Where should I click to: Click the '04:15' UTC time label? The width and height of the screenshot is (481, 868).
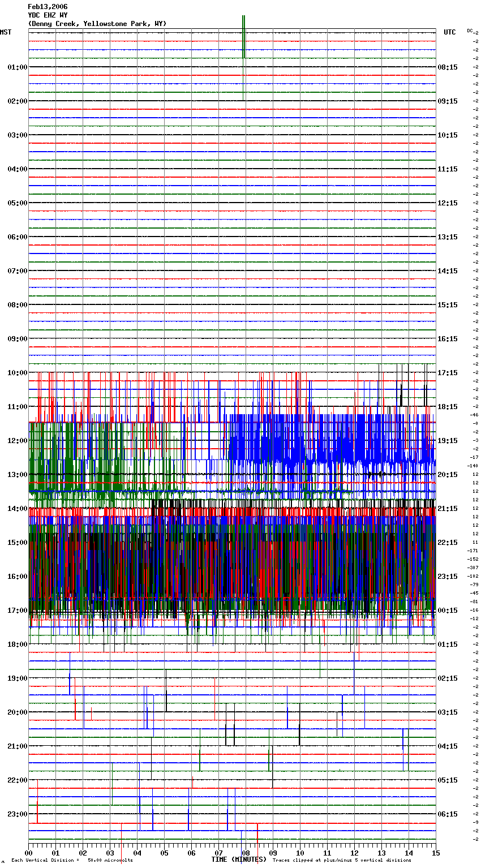(x=448, y=746)
